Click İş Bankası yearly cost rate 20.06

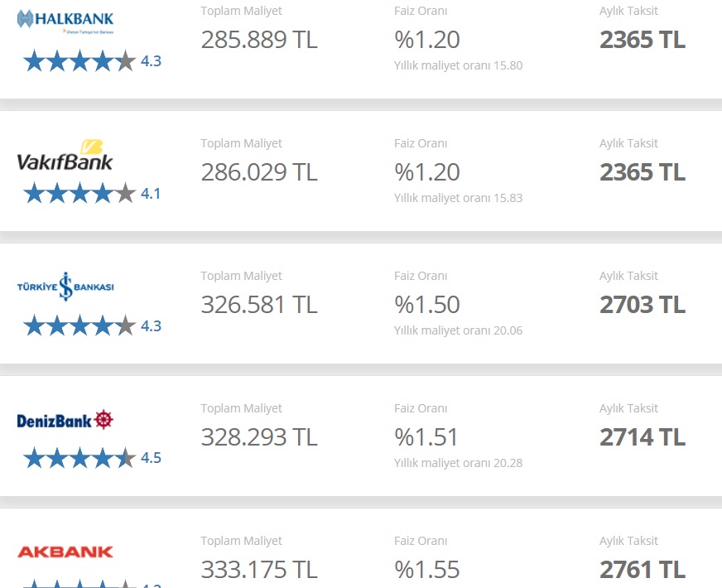tap(458, 330)
